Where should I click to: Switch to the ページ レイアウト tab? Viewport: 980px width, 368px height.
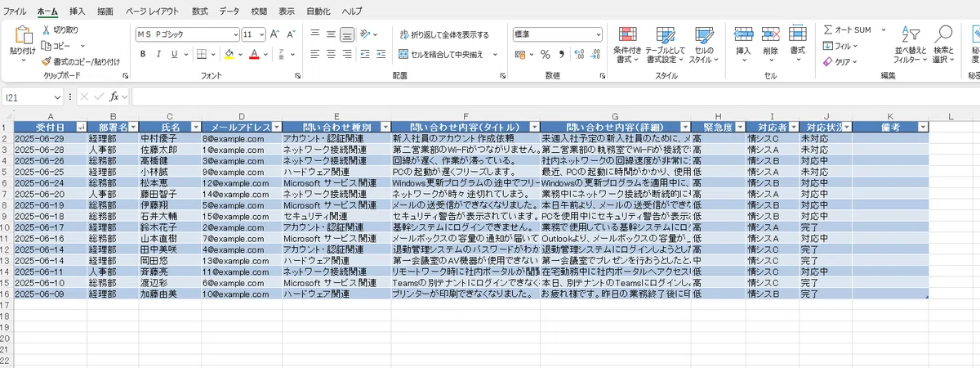pos(153,11)
